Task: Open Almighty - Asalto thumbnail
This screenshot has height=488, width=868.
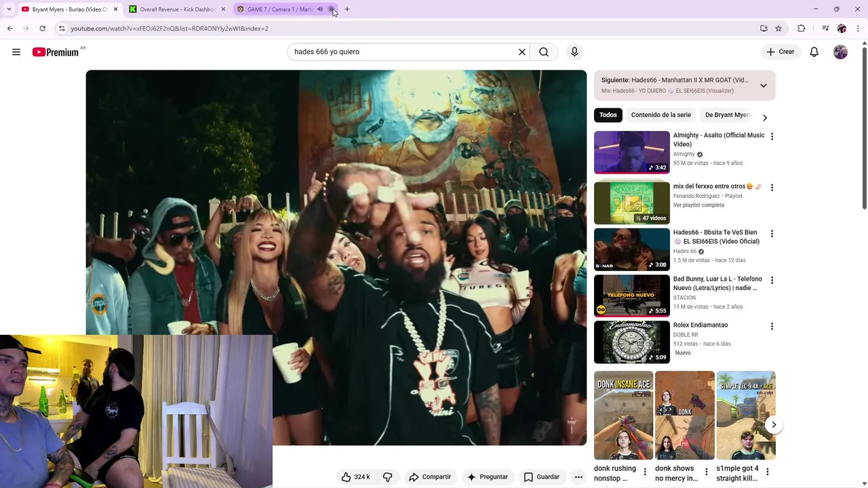Action: pos(632,152)
